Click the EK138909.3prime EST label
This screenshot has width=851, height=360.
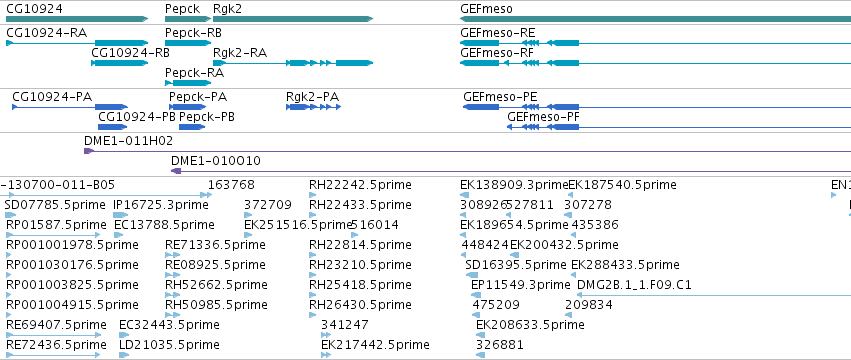(x=513, y=185)
